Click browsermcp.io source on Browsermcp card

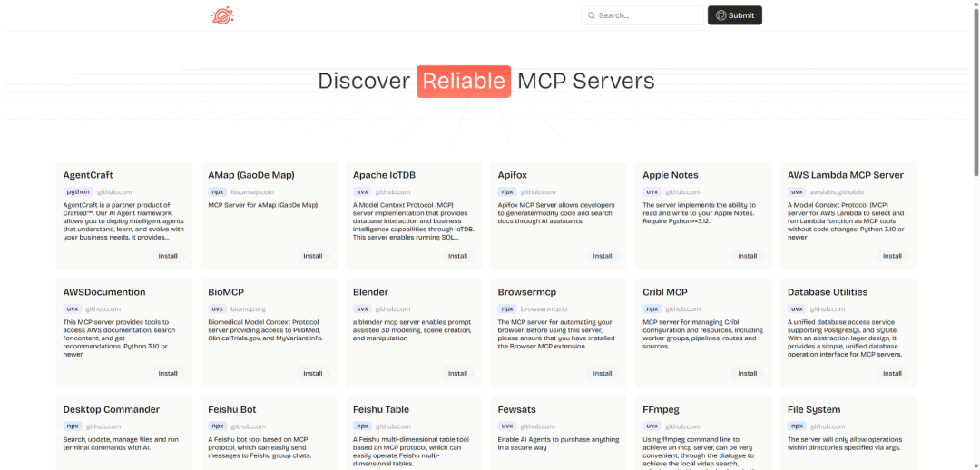click(x=544, y=308)
